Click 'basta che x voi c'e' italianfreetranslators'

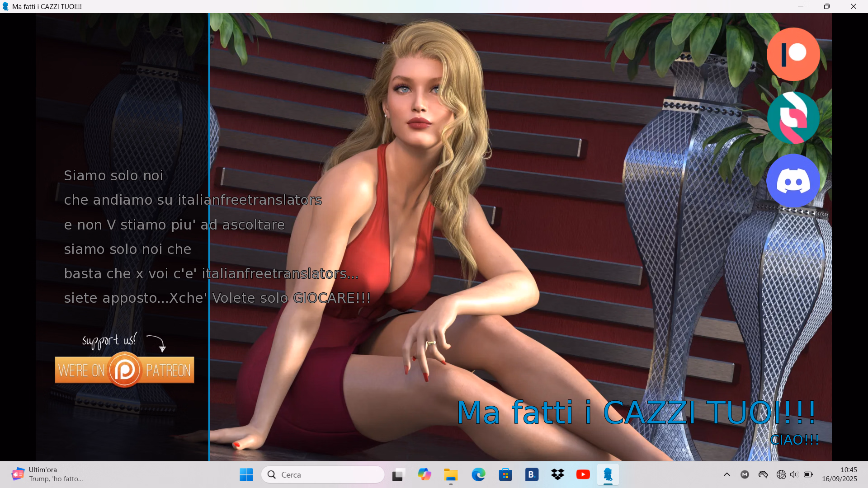pyautogui.click(x=211, y=273)
